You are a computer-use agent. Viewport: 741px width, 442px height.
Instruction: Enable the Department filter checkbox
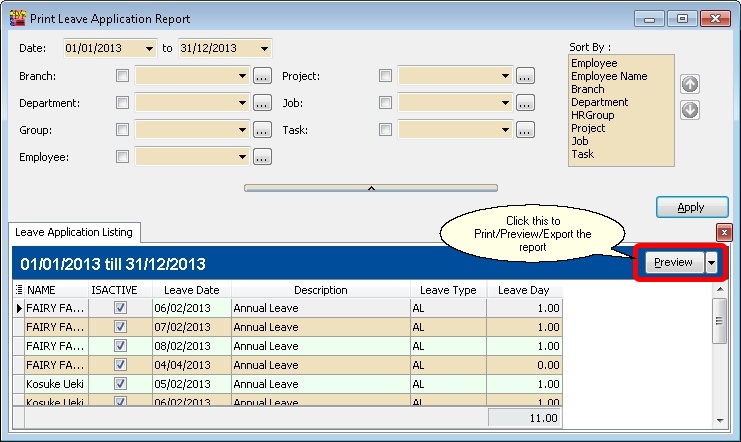point(122,103)
